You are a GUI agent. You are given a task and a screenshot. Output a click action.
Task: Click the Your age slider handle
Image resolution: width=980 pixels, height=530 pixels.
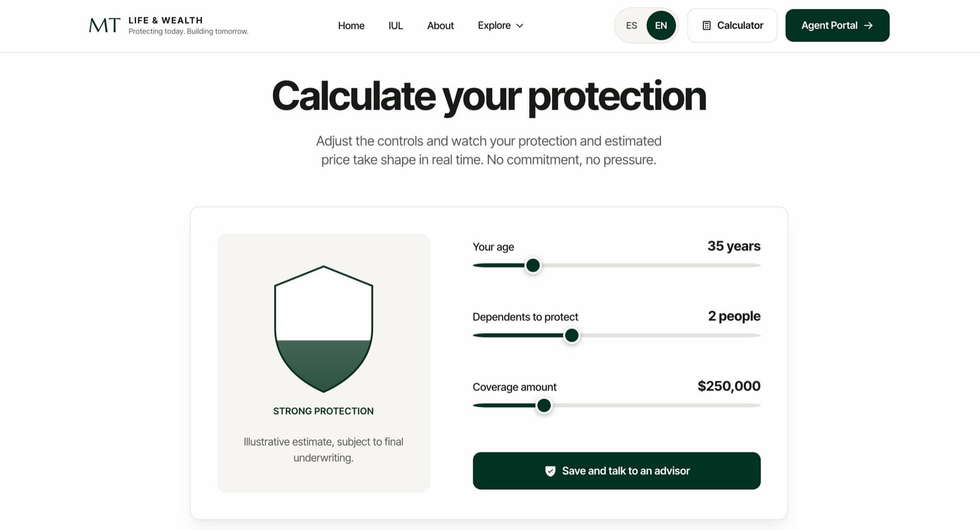coord(533,265)
